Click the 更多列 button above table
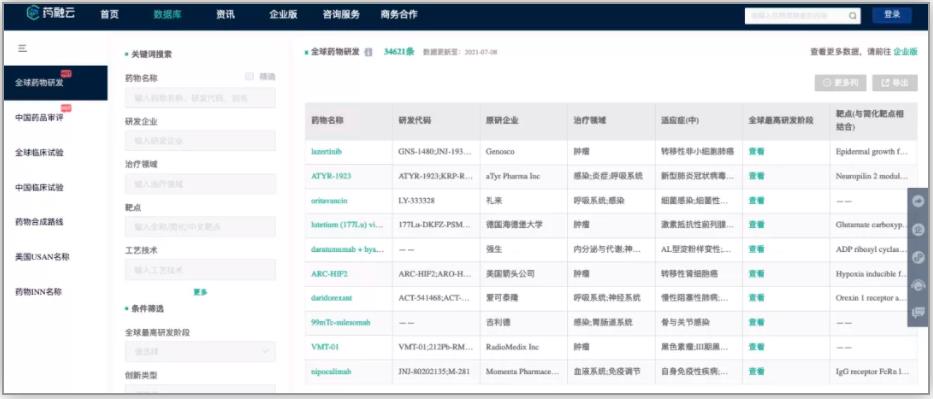This screenshot has height=399, width=933. click(x=840, y=83)
